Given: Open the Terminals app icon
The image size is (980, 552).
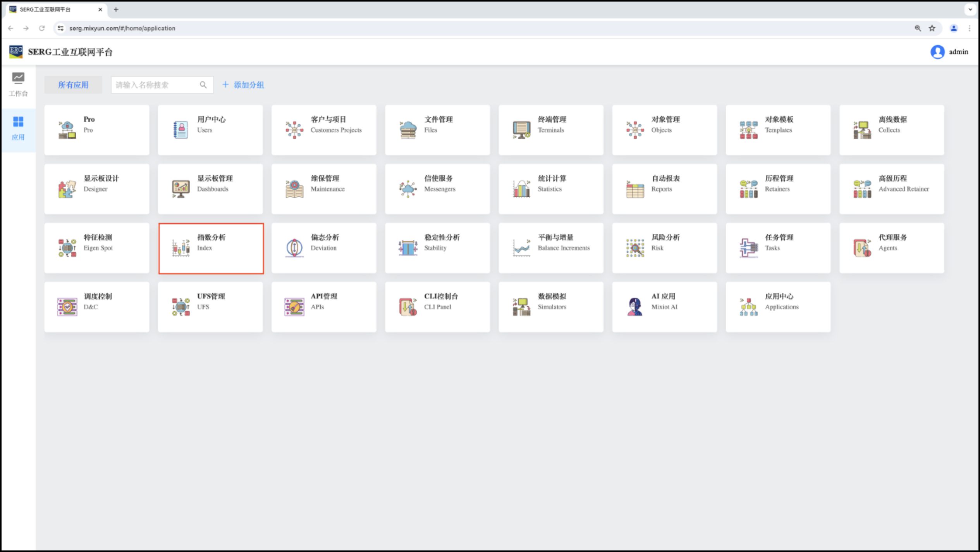Looking at the screenshot, I should tap(521, 130).
